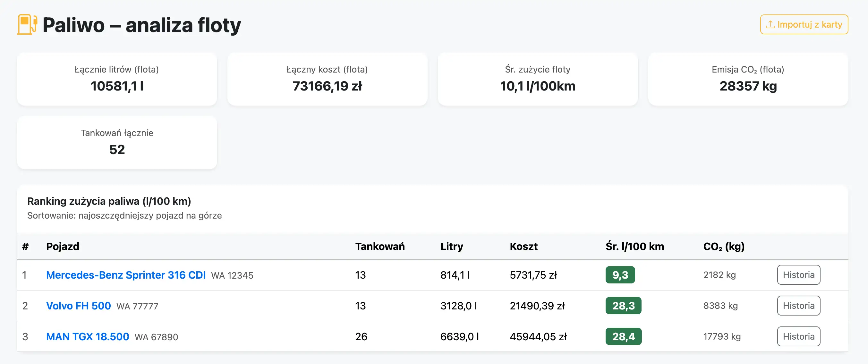Click the Ranking zużycia paliwa heading

(109, 201)
